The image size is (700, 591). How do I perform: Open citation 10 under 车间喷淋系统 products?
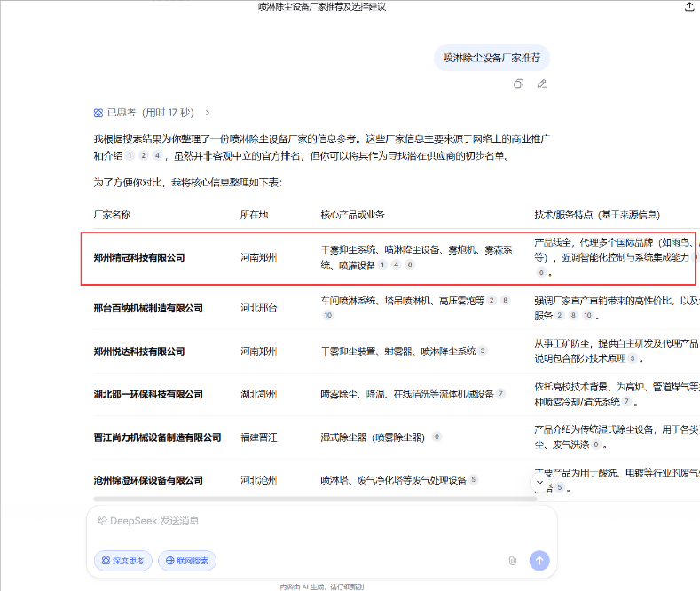pos(328,315)
